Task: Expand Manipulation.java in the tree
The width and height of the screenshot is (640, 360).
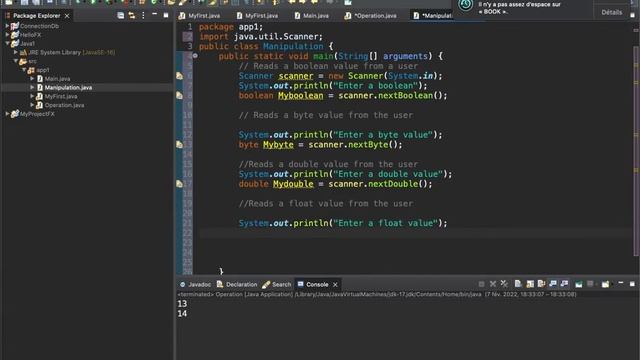Action: coord(32,87)
